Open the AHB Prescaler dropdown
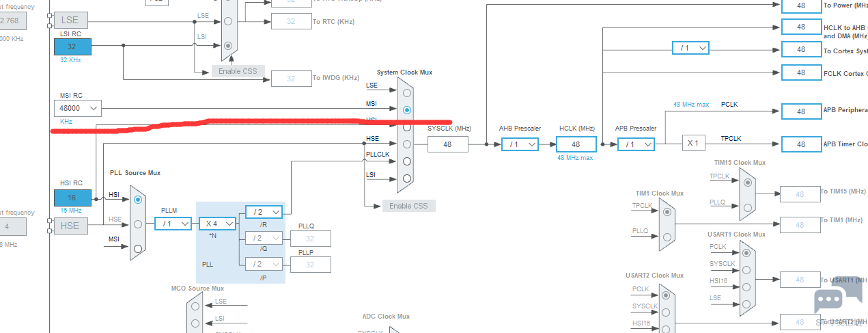This screenshot has width=868, height=333. [520, 144]
